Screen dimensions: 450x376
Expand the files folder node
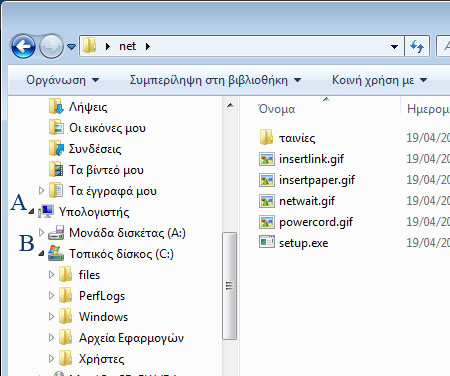click(x=51, y=275)
